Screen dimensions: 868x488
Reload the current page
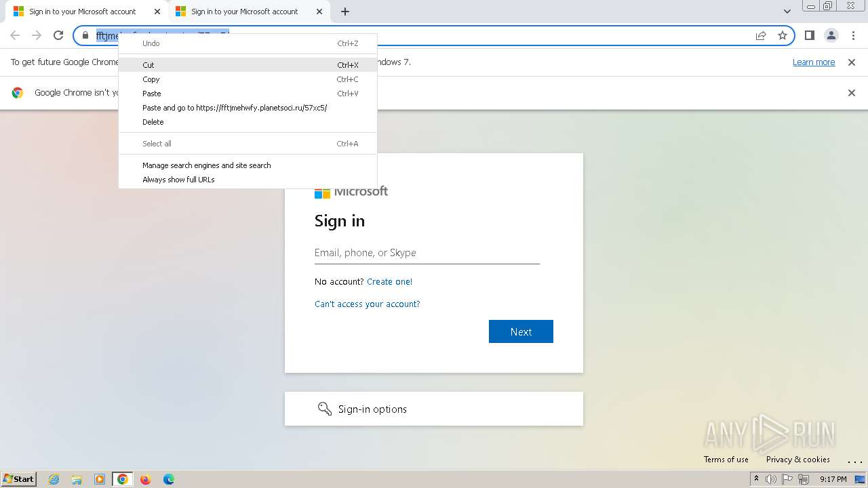pyautogui.click(x=58, y=35)
